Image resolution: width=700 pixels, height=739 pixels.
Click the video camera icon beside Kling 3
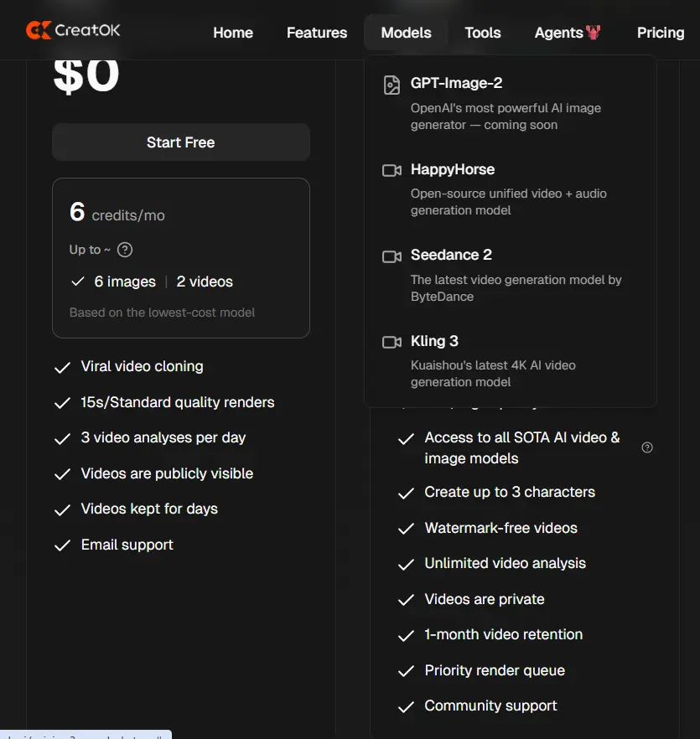[x=391, y=342]
